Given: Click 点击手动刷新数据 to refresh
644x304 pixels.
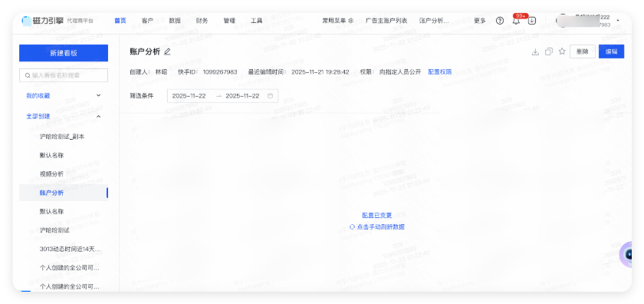Looking at the screenshot, I should (x=380, y=226).
